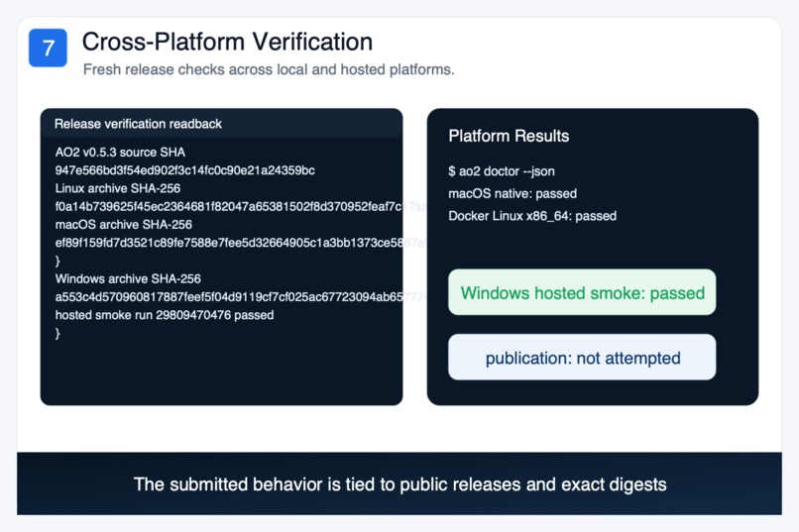Click the "Platform Results" heading

pos(509,136)
